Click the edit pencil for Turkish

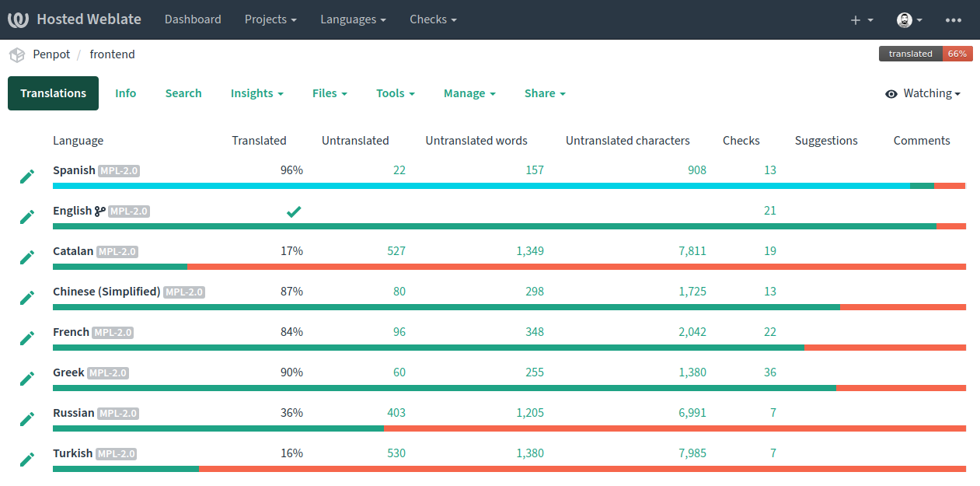(x=27, y=460)
